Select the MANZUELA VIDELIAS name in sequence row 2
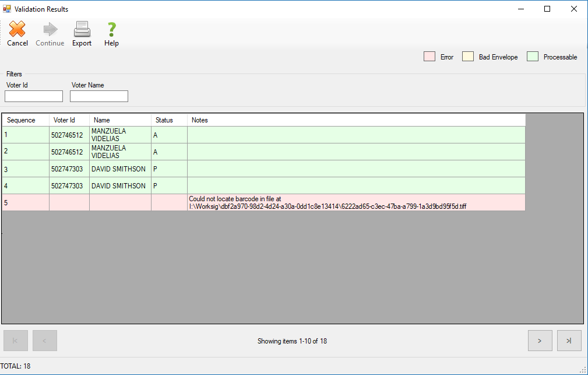The height and width of the screenshot is (375, 588). click(121, 152)
